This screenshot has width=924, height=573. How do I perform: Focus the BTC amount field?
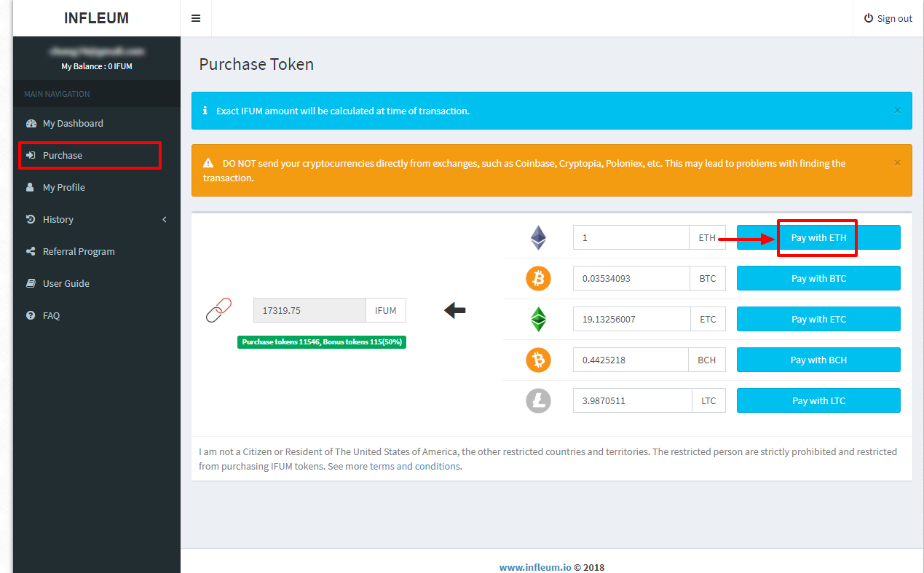click(631, 278)
